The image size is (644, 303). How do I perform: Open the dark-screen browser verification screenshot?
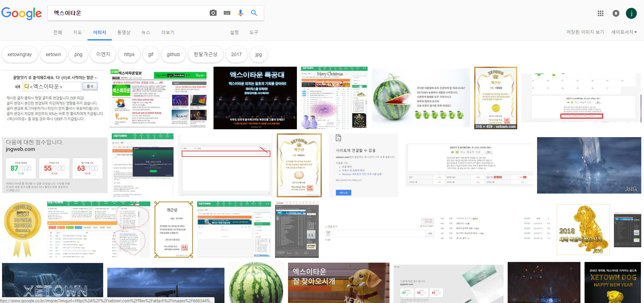click(x=142, y=165)
